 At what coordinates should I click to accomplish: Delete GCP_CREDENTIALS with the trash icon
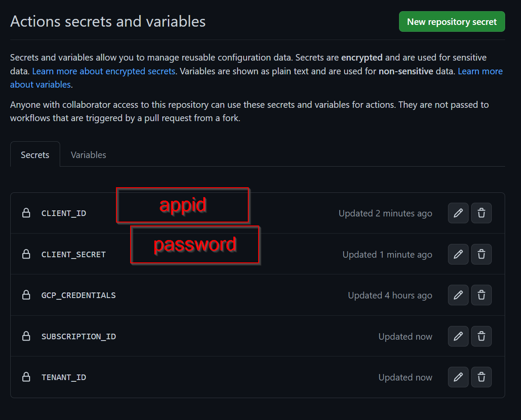point(481,295)
